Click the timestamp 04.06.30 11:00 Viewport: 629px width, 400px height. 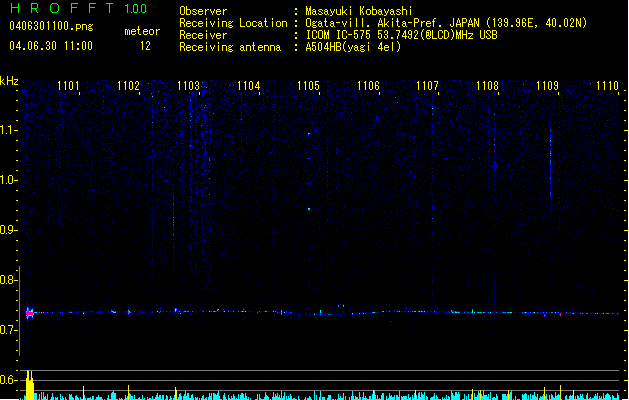tap(51, 46)
